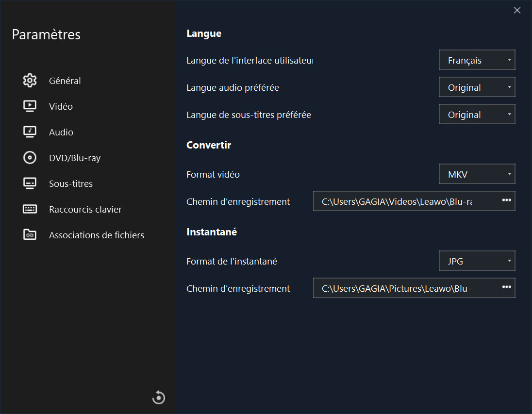Viewport: 532px width, 414px height.
Task: Click the Raccourcis clavier keyboard icon
Action: (x=30, y=209)
